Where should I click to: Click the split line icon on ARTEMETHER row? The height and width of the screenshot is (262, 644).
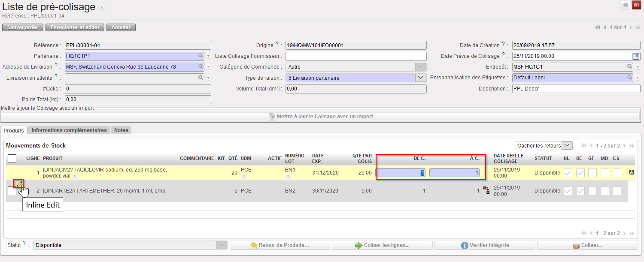pyautogui.click(x=486, y=190)
